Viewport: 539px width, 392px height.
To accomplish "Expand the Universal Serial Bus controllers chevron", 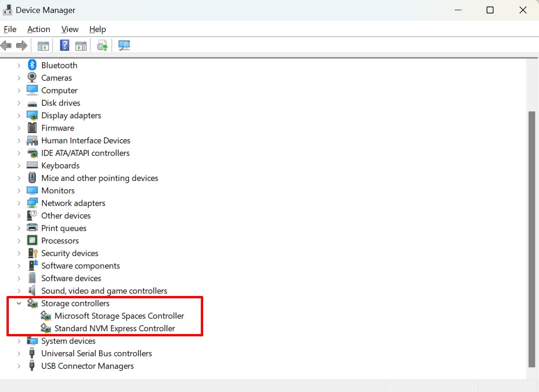I will pos(19,353).
